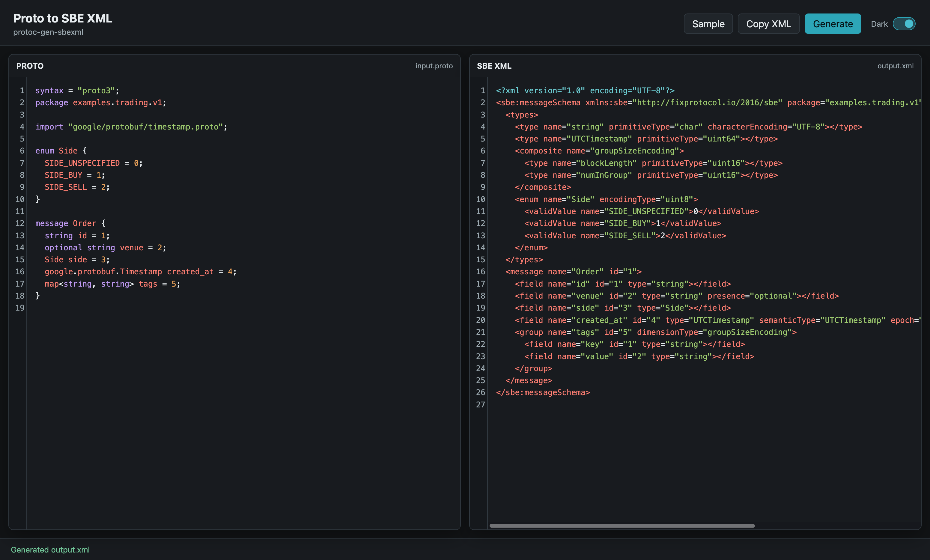930x560 pixels.
Task: Click the group name="tags" XML line
Action: pos(656,332)
